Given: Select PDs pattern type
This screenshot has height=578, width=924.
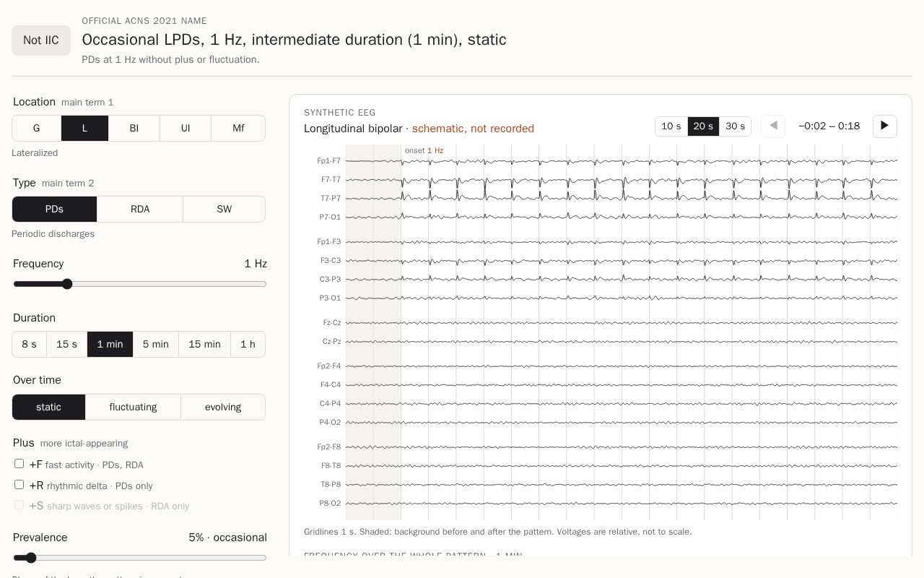Looking at the screenshot, I should tap(55, 209).
